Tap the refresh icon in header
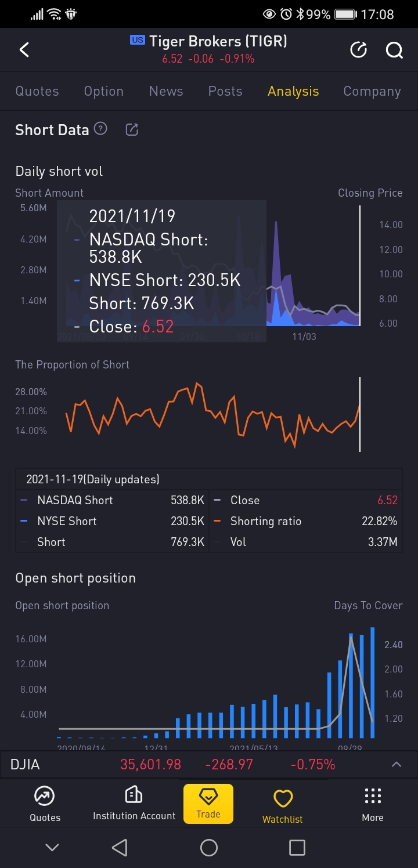 click(x=359, y=50)
